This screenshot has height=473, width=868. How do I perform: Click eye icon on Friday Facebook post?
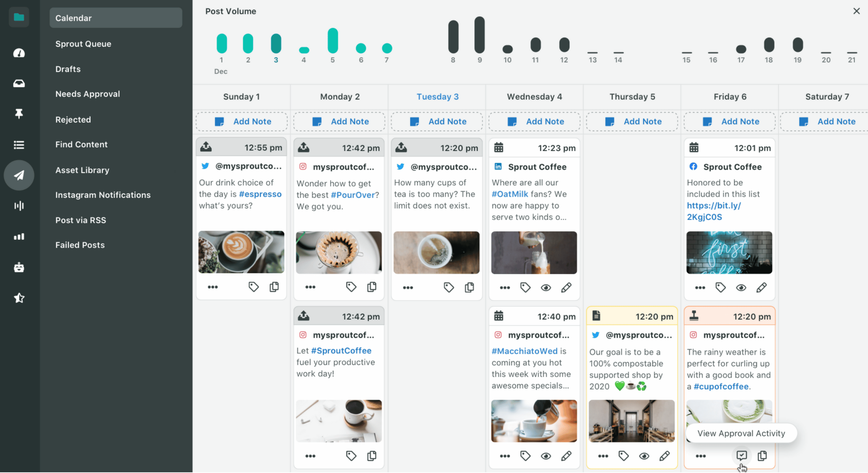(x=741, y=288)
